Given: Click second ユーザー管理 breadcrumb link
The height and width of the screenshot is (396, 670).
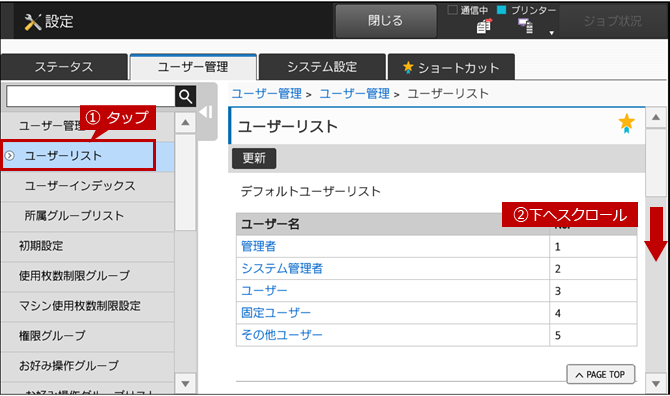Looking at the screenshot, I should click(355, 94).
